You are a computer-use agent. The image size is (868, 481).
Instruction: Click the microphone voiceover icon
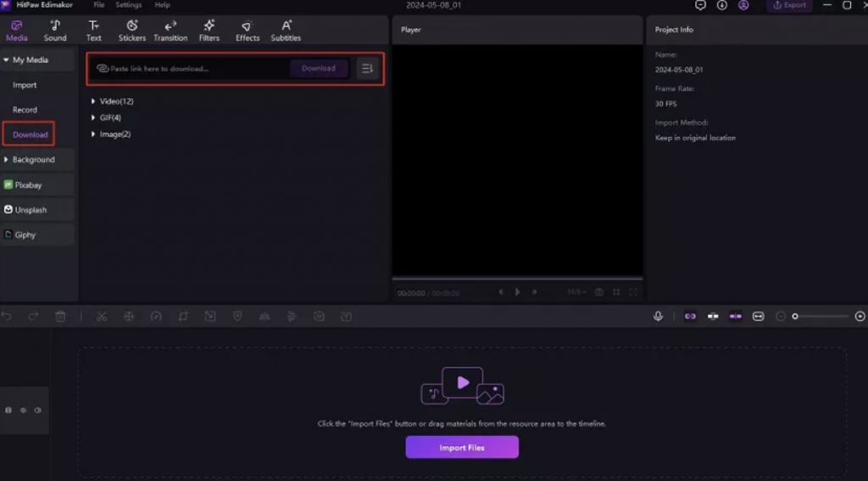[658, 316]
